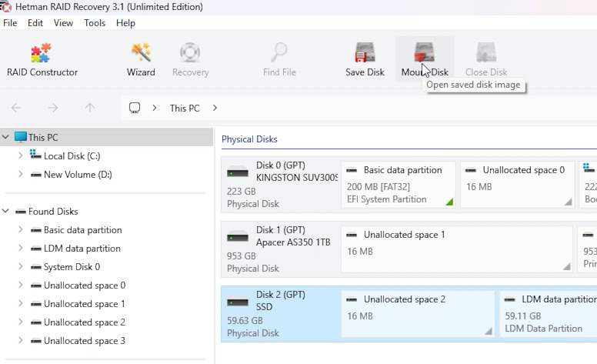This screenshot has width=597, height=364.
Task: Click the Mount Disk toolbar icon
Action: tap(424, 52)
